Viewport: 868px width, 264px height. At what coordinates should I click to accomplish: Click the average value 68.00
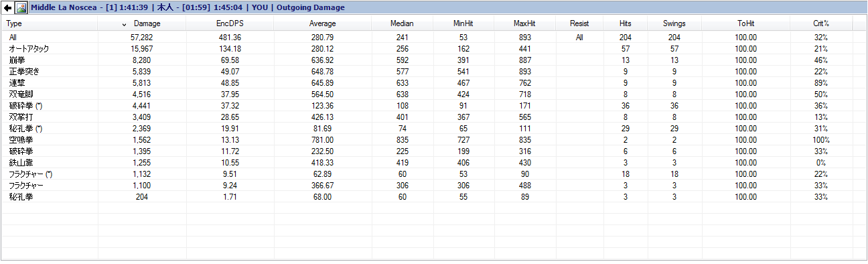point(322,197)
